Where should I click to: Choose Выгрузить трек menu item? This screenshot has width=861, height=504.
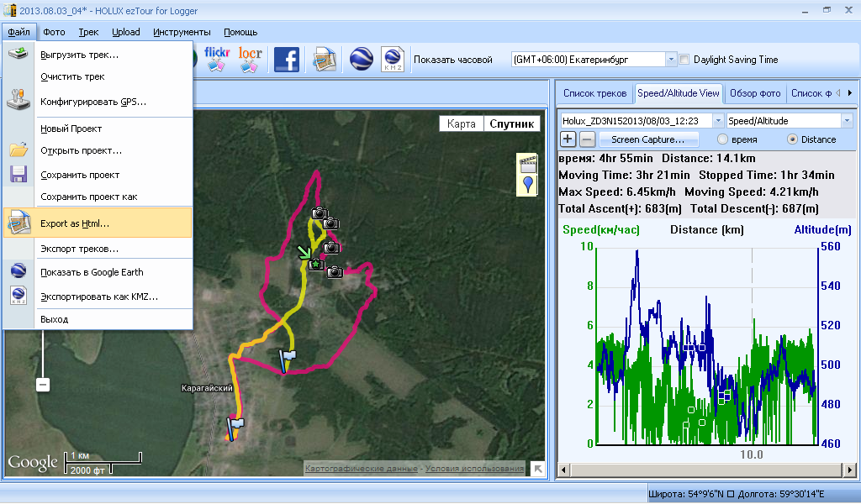(x=98, y=55)
